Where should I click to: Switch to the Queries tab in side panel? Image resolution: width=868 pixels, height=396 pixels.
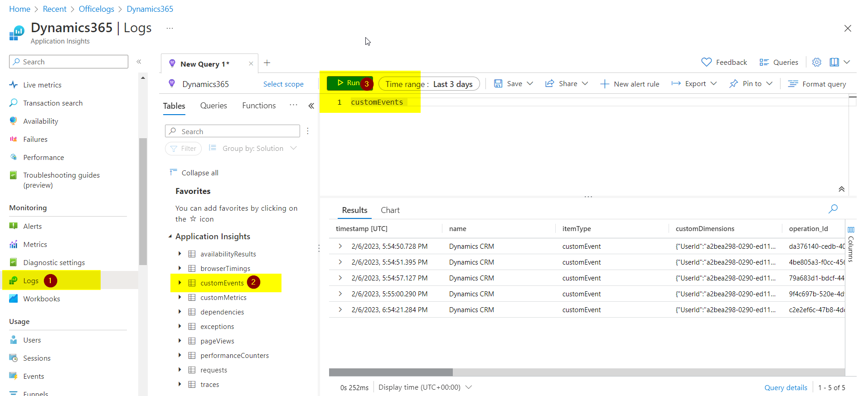coord(213,106)
